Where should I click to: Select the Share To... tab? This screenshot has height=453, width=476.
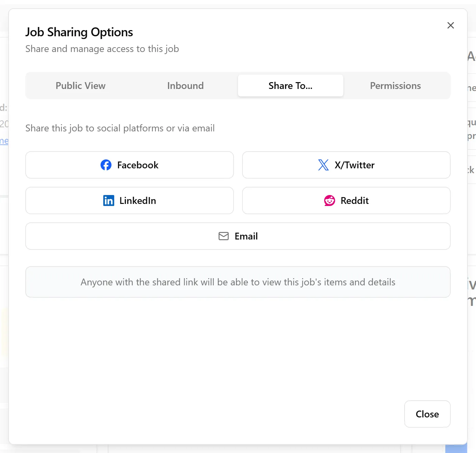(291, 86)
